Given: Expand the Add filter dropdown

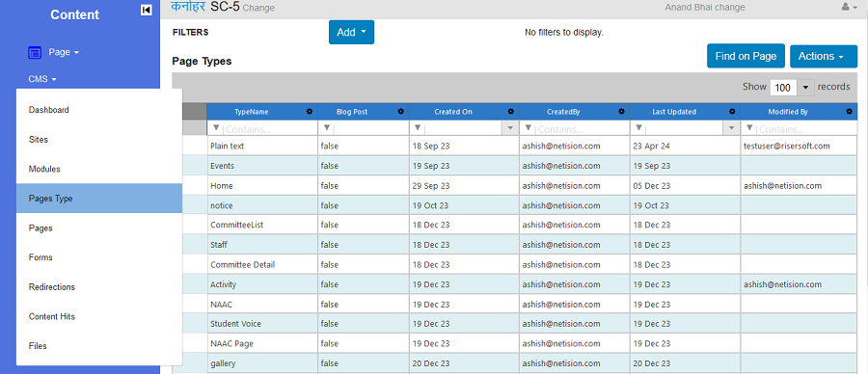Looking at the screenshot, I should [x=351, y=32].
